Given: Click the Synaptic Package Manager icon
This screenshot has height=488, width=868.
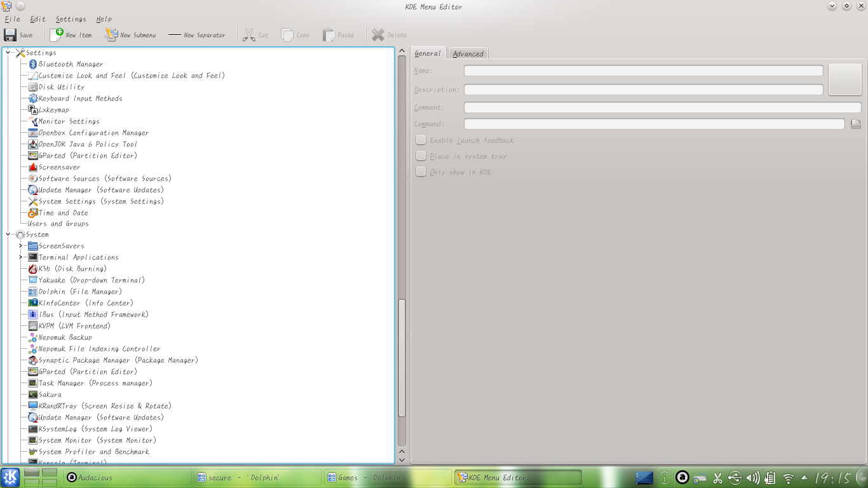Looking at the screenshot, I should 33,360.
